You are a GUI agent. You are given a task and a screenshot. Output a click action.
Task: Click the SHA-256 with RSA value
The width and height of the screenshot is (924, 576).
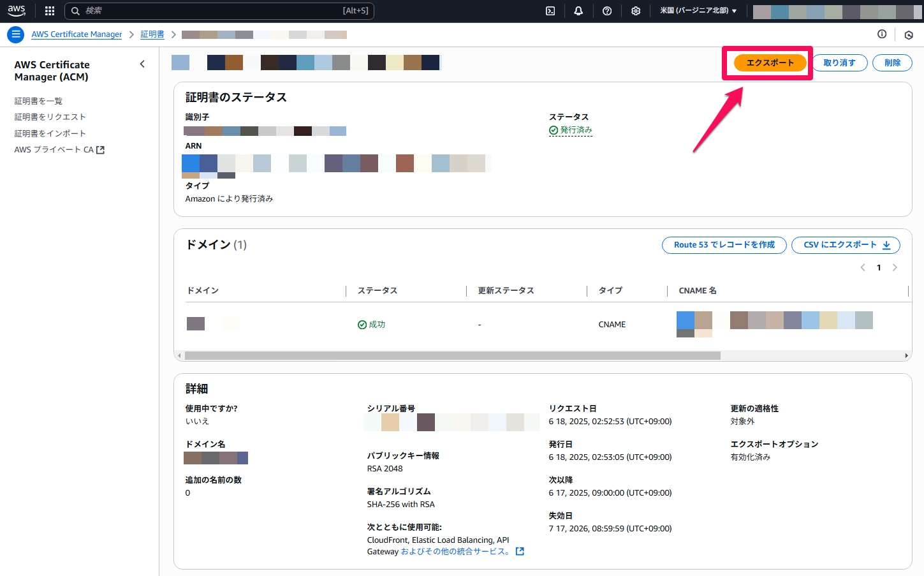400,505
